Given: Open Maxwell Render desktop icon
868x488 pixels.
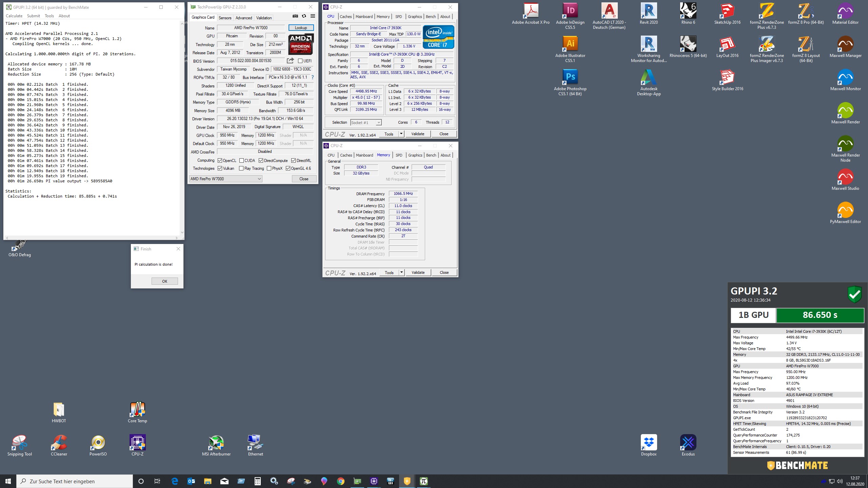Looking at the screenshot, I should (x=845, y=114).
